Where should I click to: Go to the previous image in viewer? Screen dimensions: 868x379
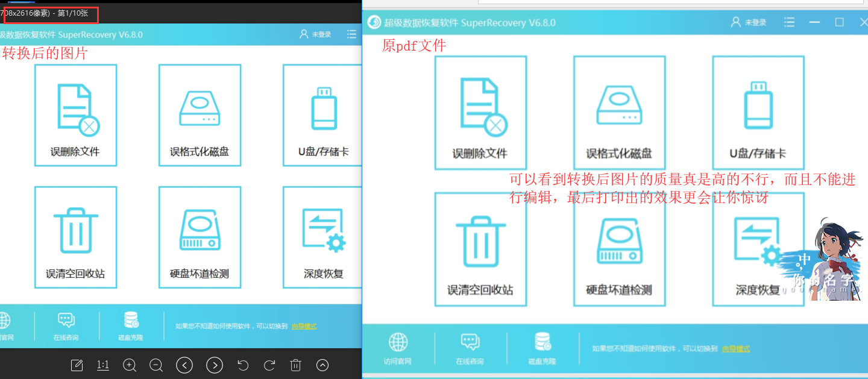coord(184,365)
